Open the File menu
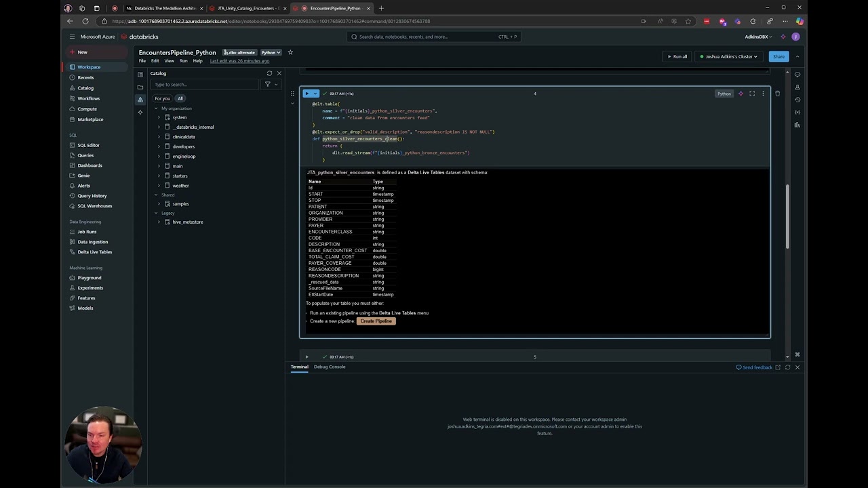This screenshot has height=488, width=868. point(142,61)
